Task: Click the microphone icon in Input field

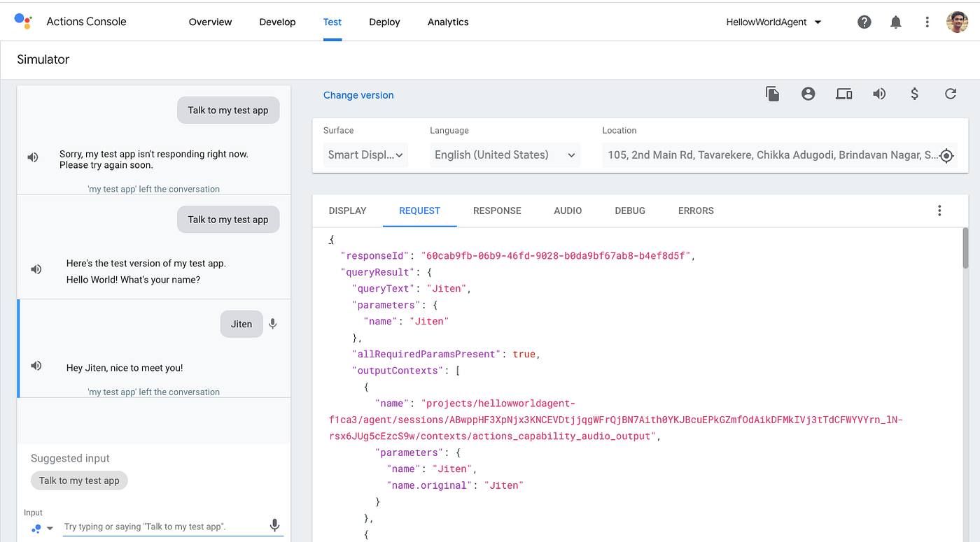Action: 275,526
